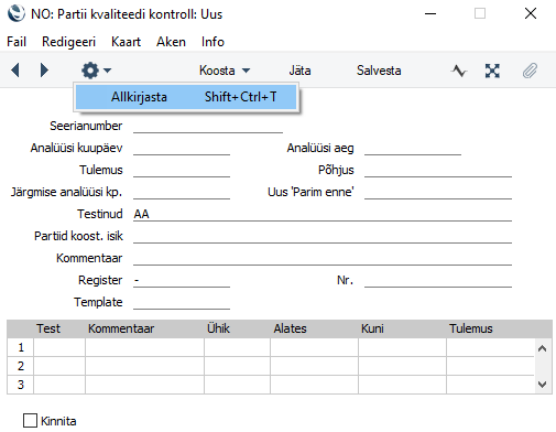Tick the Kinnita checkbox
Viewport: 556px width, 432px height.
pyautogui.click(x=30, y=421)
